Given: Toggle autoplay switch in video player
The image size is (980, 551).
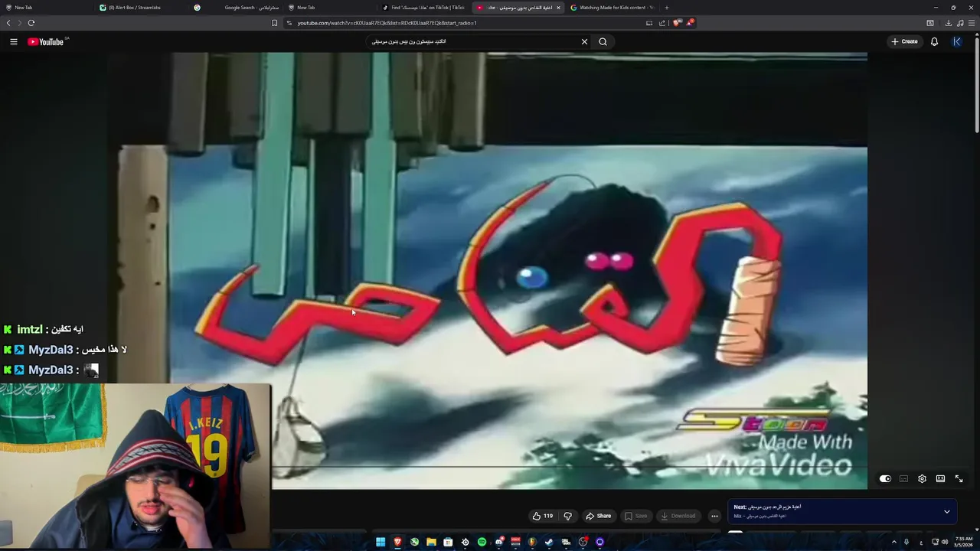Looking at the screenshot, I should [885, 479].
